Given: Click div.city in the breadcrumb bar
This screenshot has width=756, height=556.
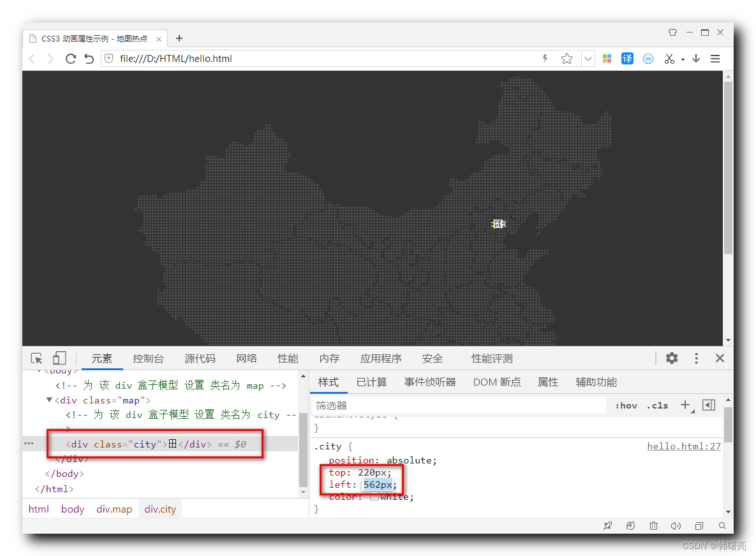Looking at the screenshot, I should 161,509.
